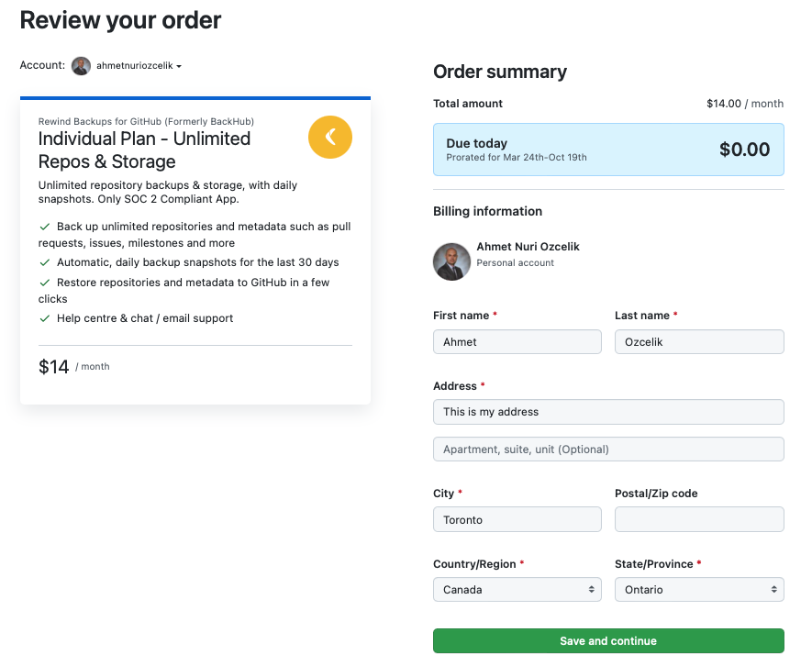The image size is (812, 666).
Task: Click the checkmark beside Restore repositories and metadata
Action: pos(45,283)
